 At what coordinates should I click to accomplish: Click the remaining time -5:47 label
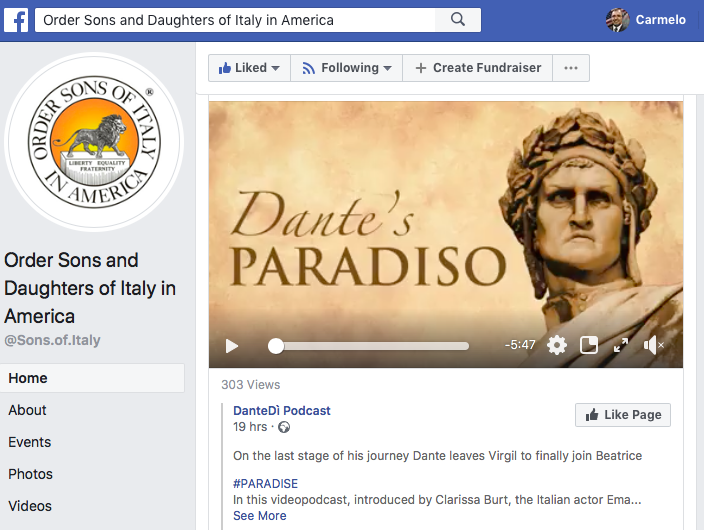coord(520,345)
